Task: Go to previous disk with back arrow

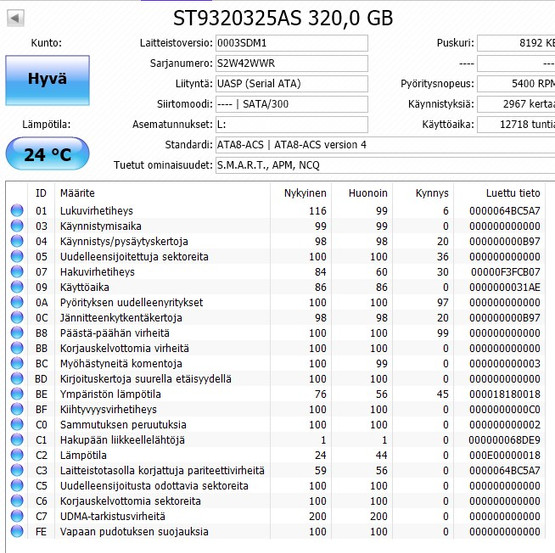Action: coord(15,18)
